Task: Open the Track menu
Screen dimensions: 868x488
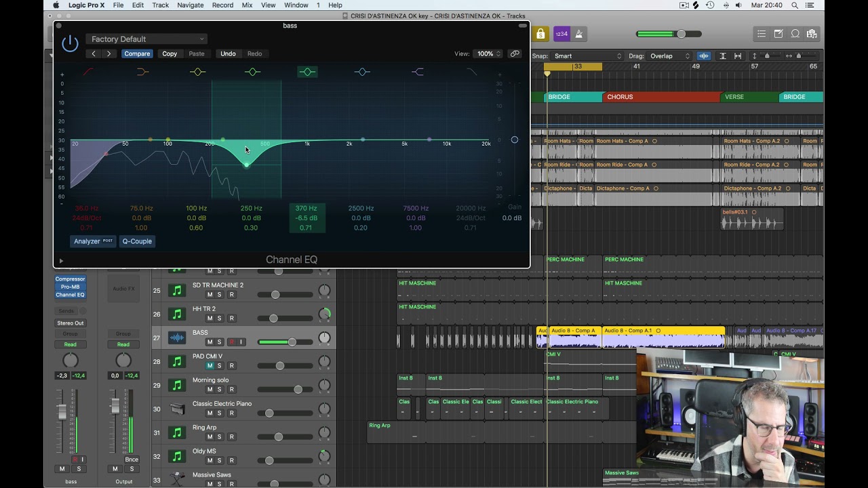Action: (161, 5)
